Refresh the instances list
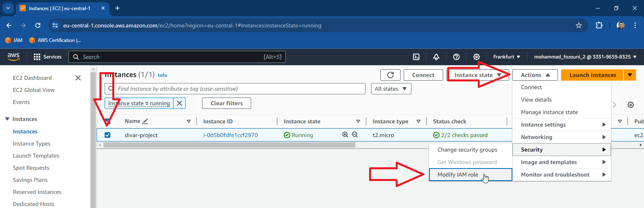Image resolution: width=644 pixels, height=208 pixels. [x=390, y=75]
